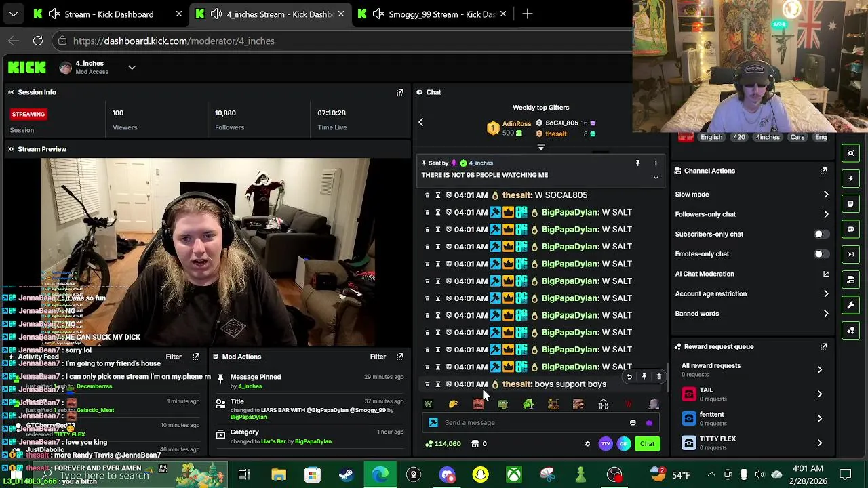Open File Explorer in the taskbar

pos(279,474)
